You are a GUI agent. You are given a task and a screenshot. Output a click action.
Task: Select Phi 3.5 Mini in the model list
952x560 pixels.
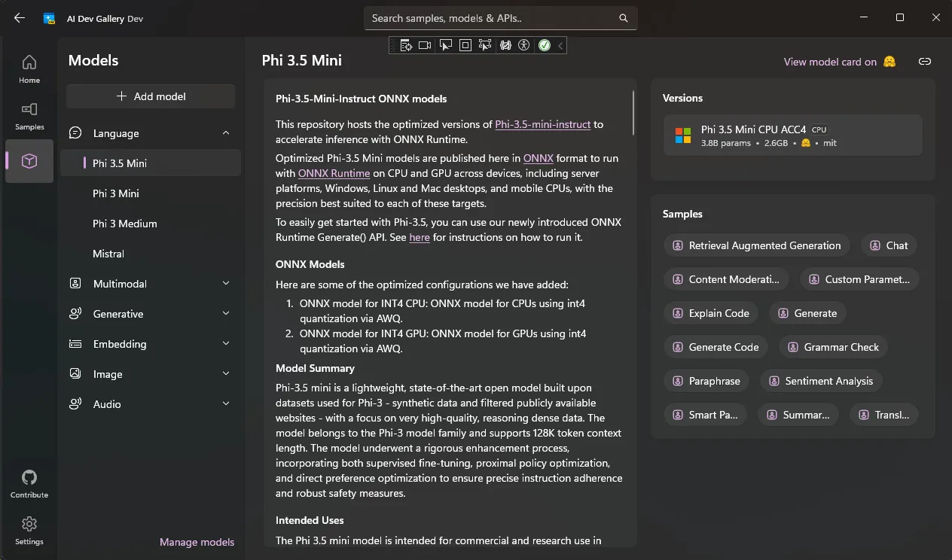click(x=151, y=163)
